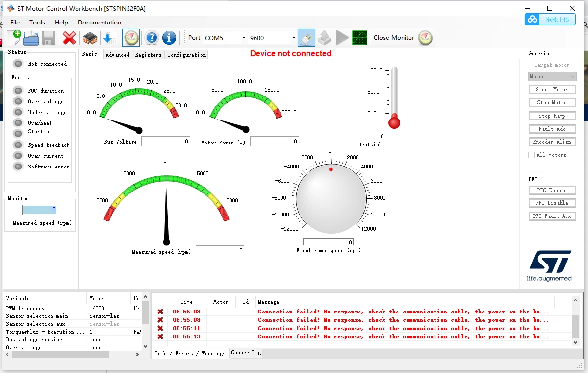Viewport: 588px width, 384px height.
Task: Click the connect plug icon
Action: click(x=307, y=37)
